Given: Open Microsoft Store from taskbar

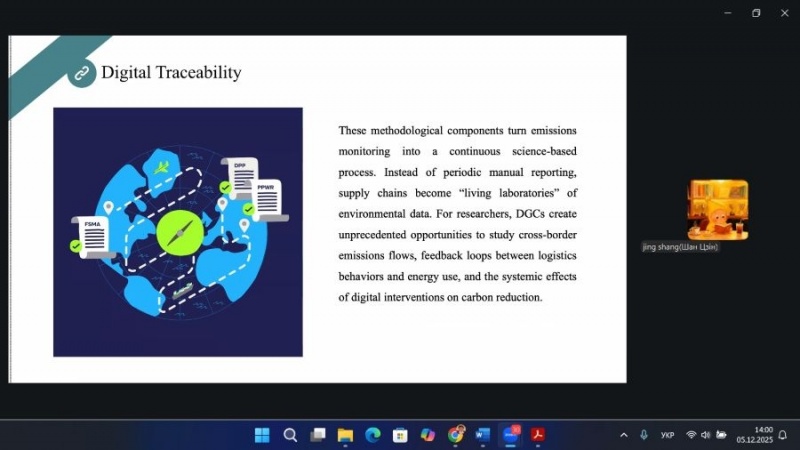Looking at the screenshot, I should click(400, 435).
